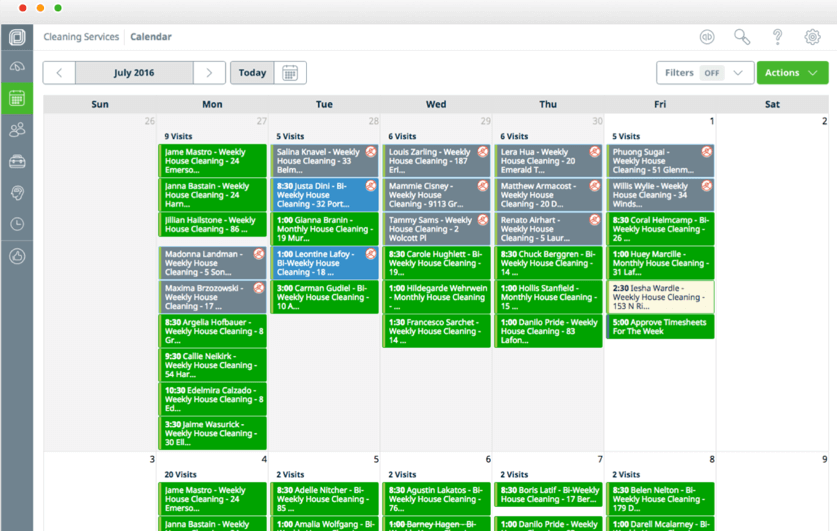Image resolution: width=837 pixels, height=531 pixels.
Task: Open the Clients people icon in sidebar
Action: click(x=17, y=130)
